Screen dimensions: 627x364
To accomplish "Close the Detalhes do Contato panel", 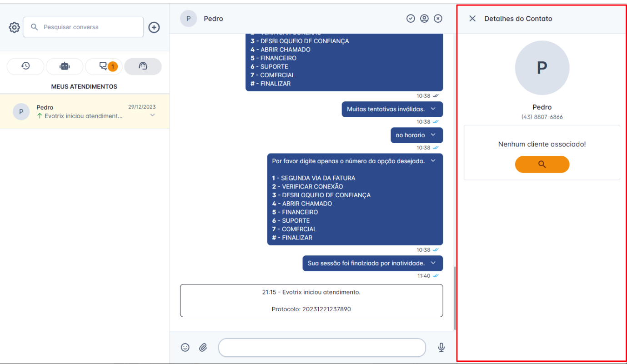I will click(x=472, y=19).
